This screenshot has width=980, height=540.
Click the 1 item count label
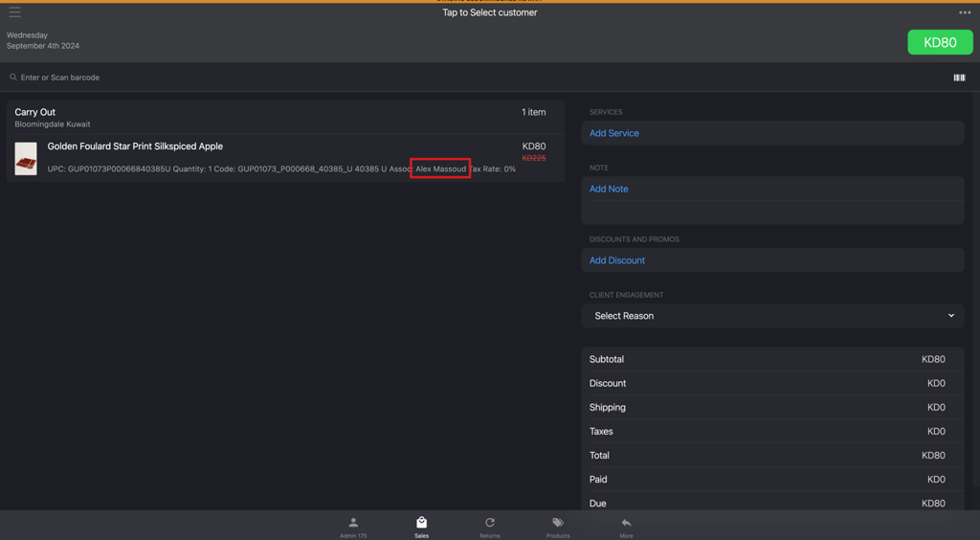[x=534, y=112]
